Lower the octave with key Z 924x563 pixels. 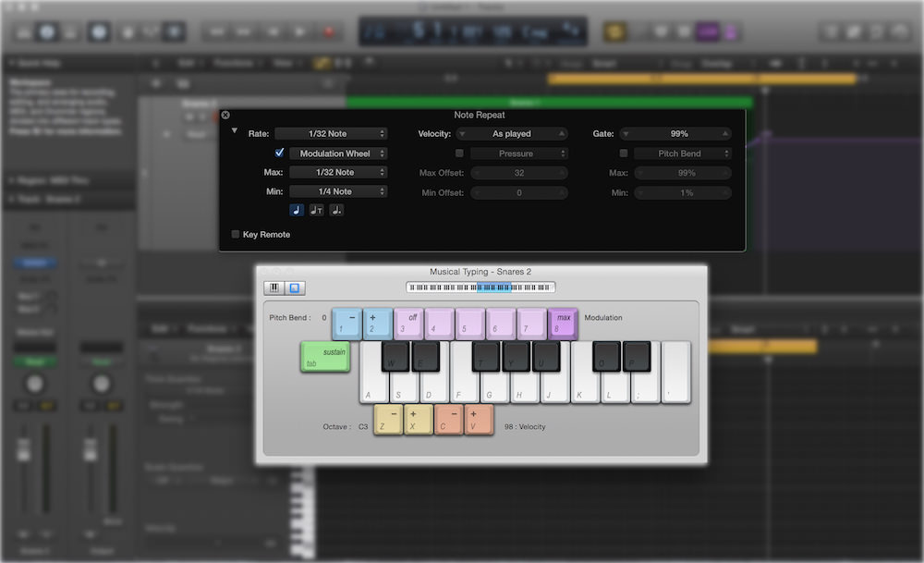coord(388,420)
